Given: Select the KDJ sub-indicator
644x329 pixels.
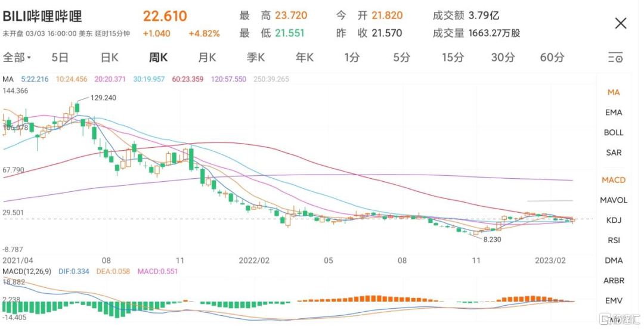Looking at the screenshot, I should point(614,220).
